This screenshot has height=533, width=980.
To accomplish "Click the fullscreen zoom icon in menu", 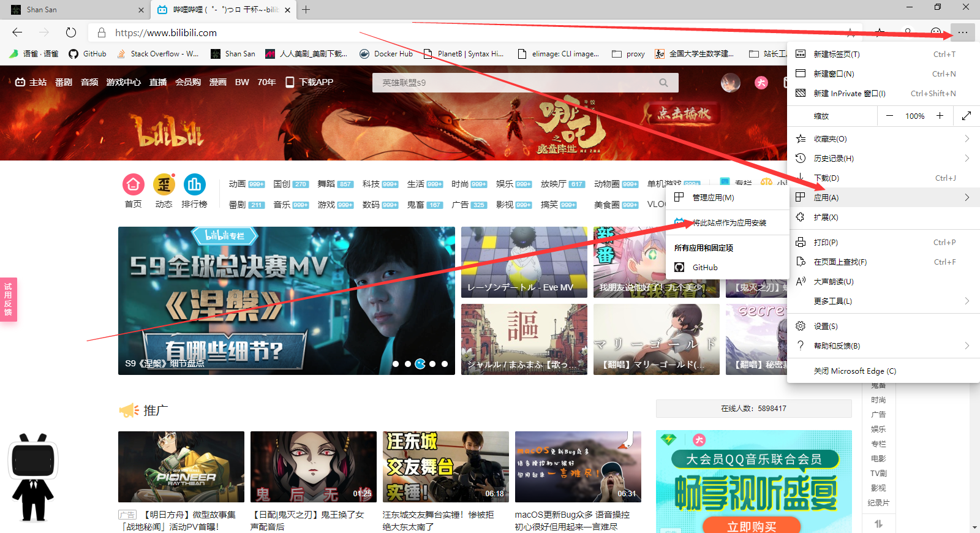I will 966,116.
